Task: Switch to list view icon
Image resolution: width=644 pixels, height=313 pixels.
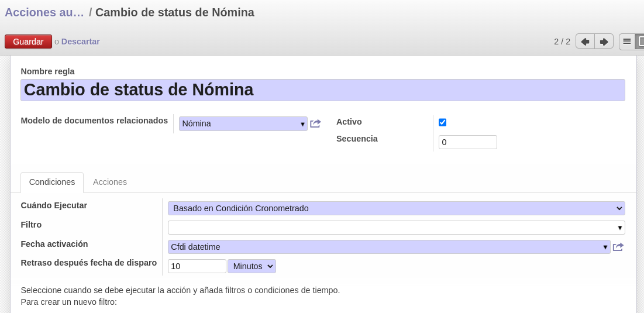Action: (x=627, y=42)
